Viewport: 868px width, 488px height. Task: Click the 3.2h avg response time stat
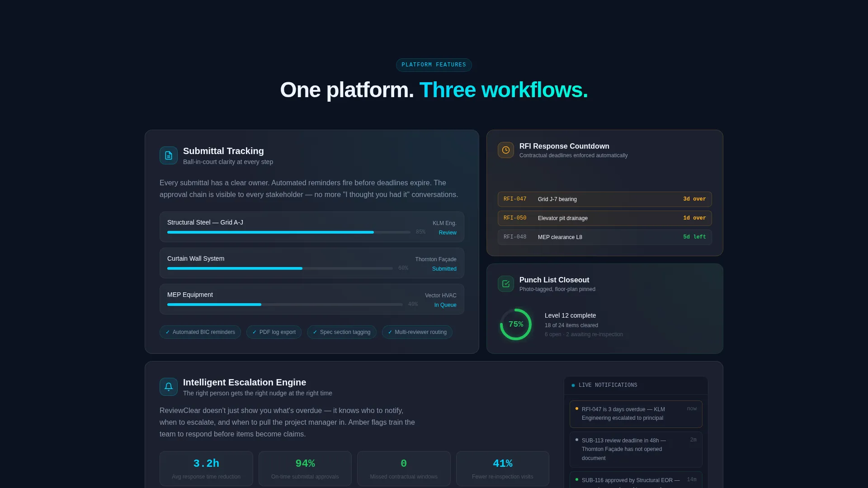206,469
